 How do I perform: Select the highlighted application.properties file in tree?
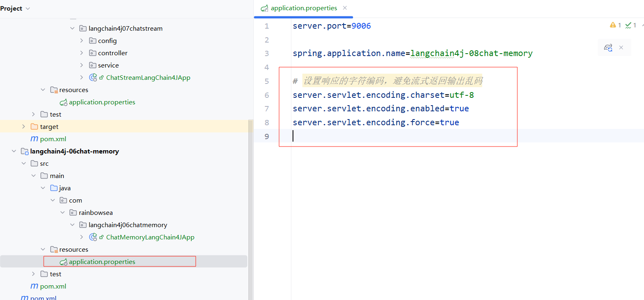click(102, 262)
